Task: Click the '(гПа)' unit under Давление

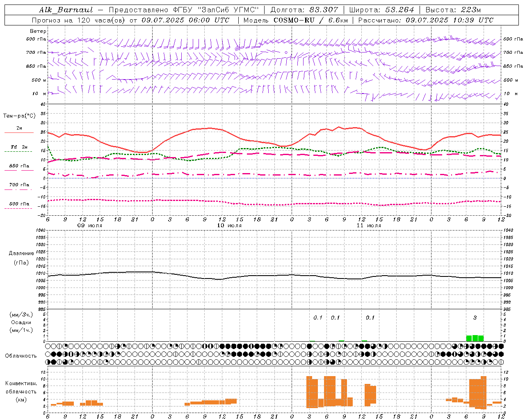Action: coord(21,262)
